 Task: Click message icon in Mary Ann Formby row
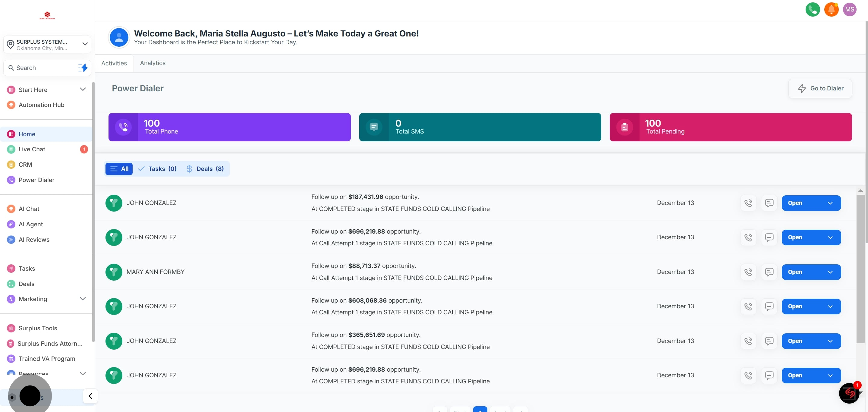coord(769,272)
